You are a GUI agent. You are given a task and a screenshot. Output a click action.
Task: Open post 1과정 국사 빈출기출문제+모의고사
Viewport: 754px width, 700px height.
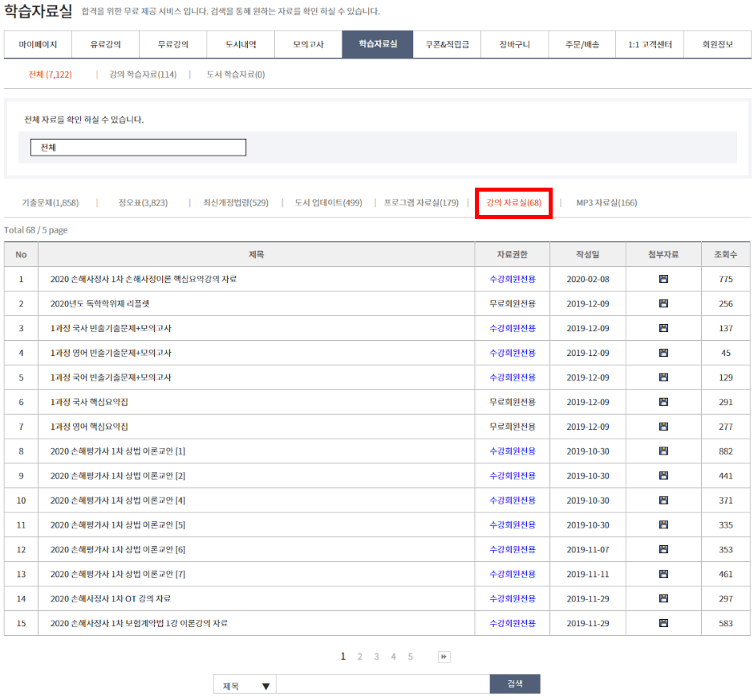point(111,329)
